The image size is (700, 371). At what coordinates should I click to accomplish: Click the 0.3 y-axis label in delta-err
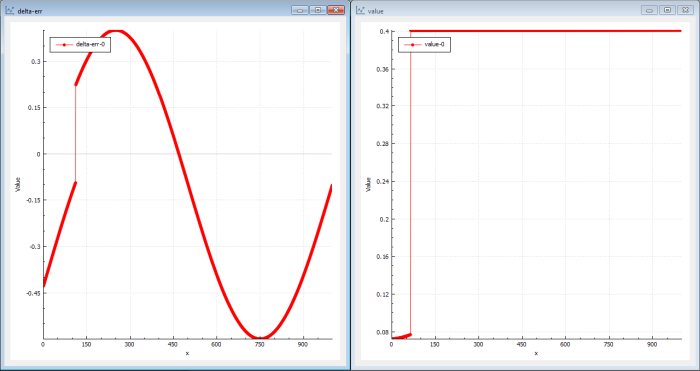(x=35, y=61)
